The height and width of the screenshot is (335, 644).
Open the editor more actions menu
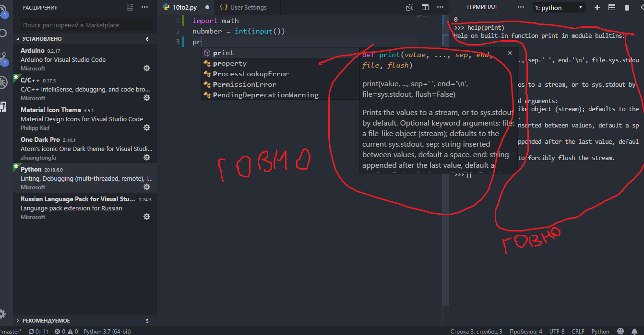click(x=439, y=7)
